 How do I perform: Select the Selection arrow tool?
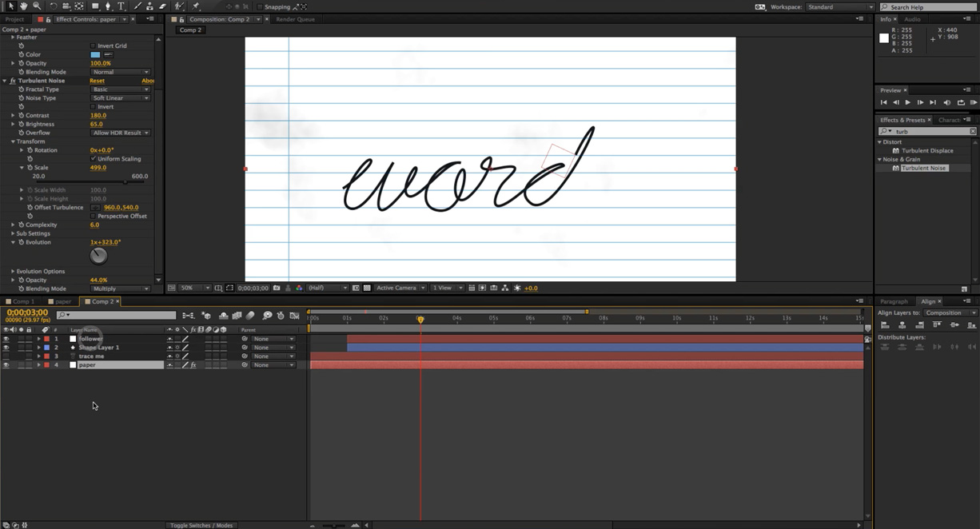11,6
